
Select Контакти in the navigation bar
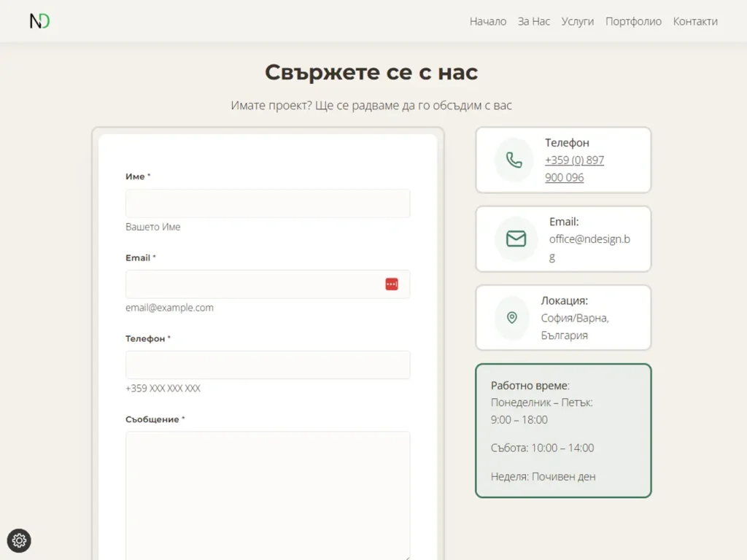point(694,21)
